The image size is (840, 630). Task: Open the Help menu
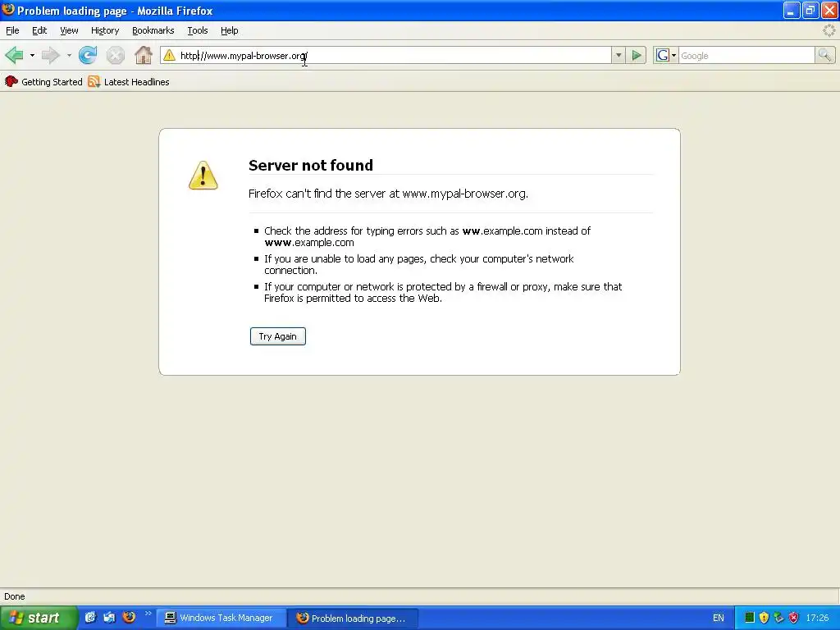[x=230, y=30]
